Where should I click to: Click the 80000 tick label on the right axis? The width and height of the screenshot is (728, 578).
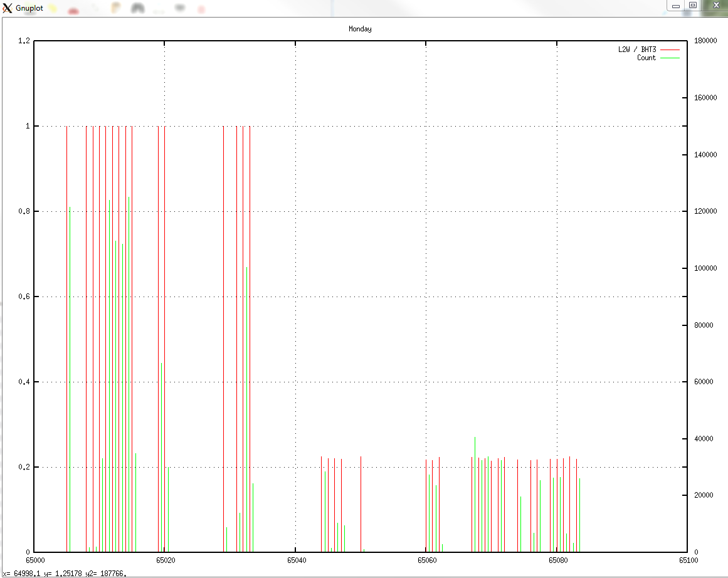pyautogui.click(x=704, y=325)
